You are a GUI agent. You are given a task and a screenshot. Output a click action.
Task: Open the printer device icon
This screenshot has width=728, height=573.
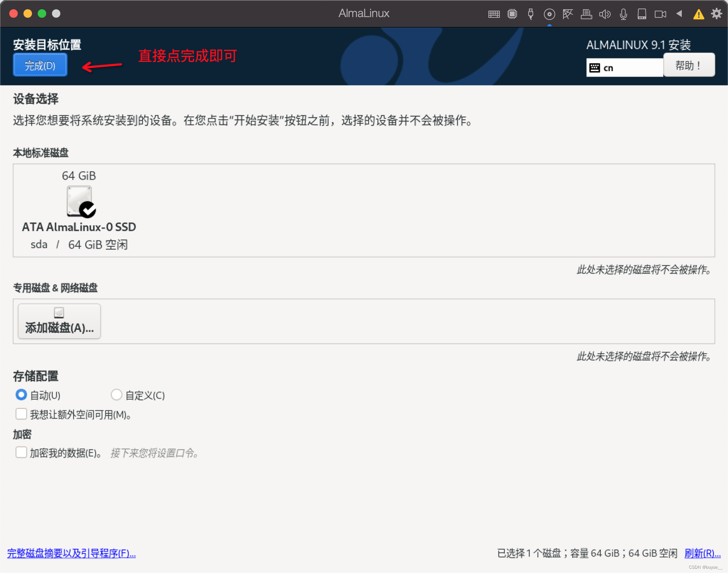587,14
